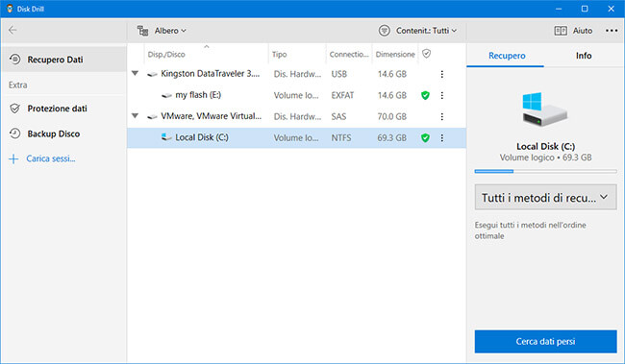
Task: Click the Backup Disco clock icon
Action: pyautogui.click(x=15, y=133)
